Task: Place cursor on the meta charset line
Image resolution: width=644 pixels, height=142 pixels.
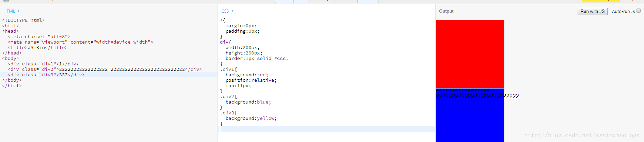Action: 39,37
